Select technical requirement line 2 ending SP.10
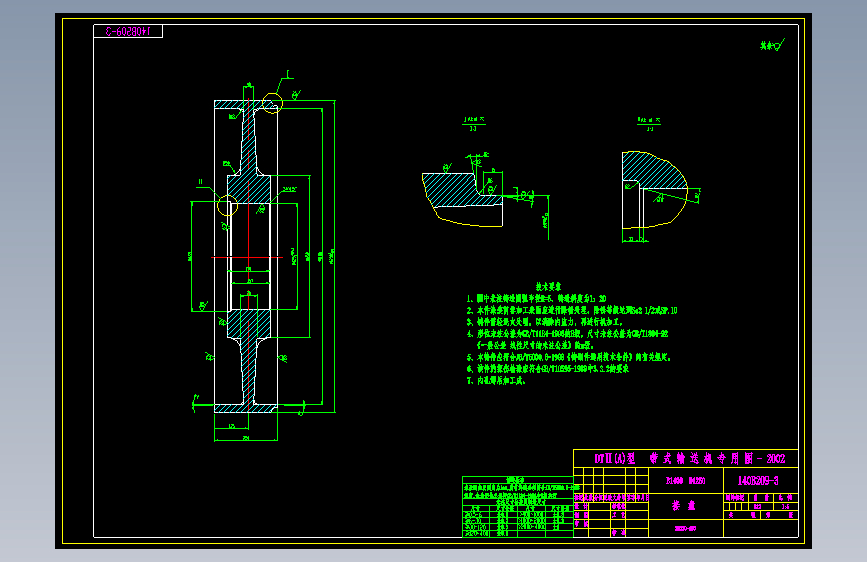Viewport: 867px width, 562px height. pyautogui.click(x=572, y=311)
